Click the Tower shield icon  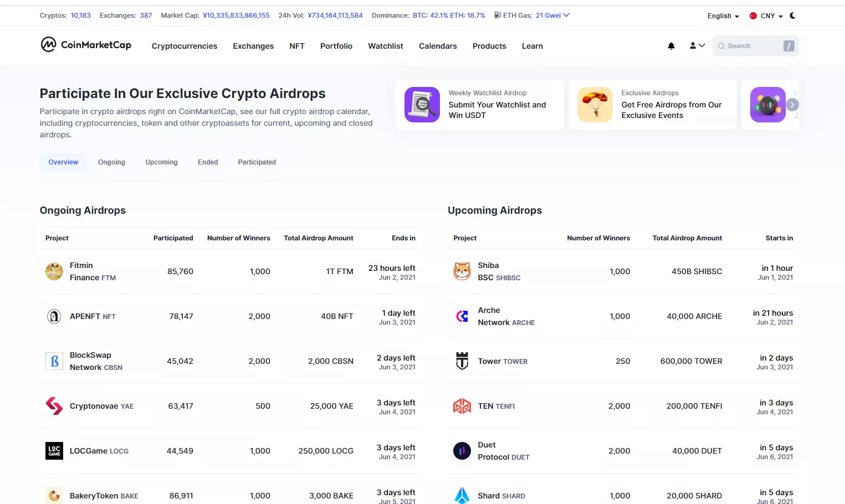tap(462, 361)
